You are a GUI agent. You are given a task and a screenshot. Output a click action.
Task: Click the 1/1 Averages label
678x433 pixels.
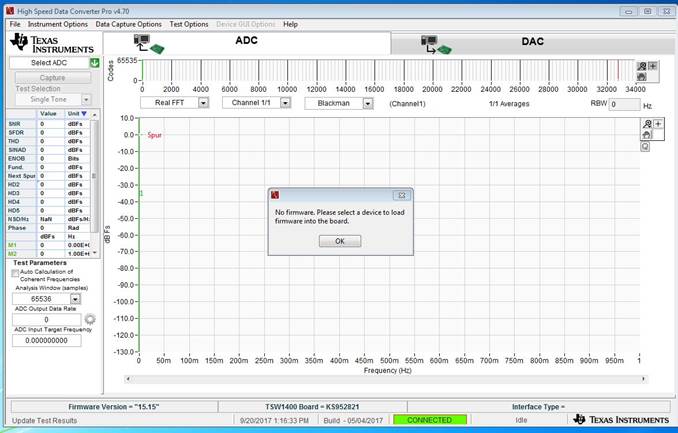point(509,104)
